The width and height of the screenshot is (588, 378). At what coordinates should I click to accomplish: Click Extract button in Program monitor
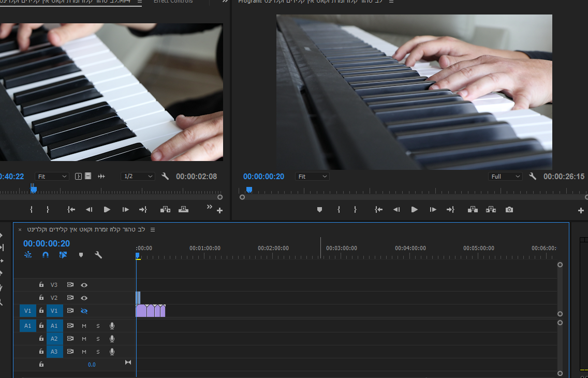491,210
